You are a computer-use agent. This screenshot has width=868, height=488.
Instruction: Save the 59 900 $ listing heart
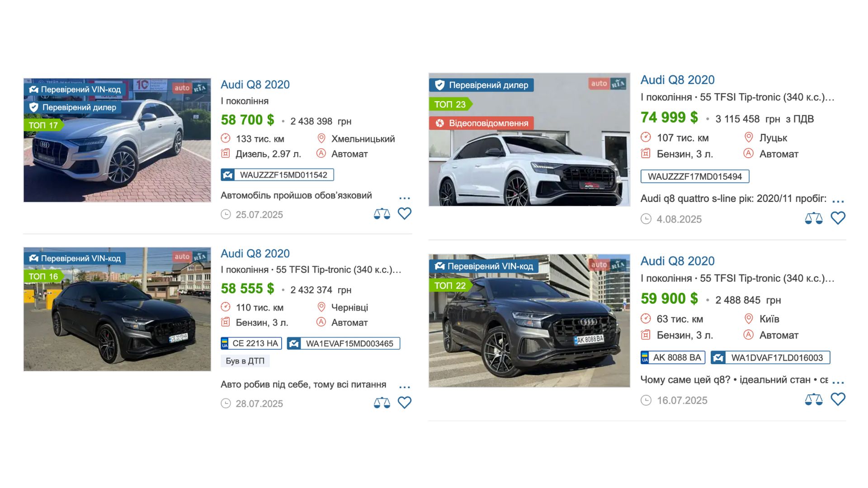(x=838, y=399)
